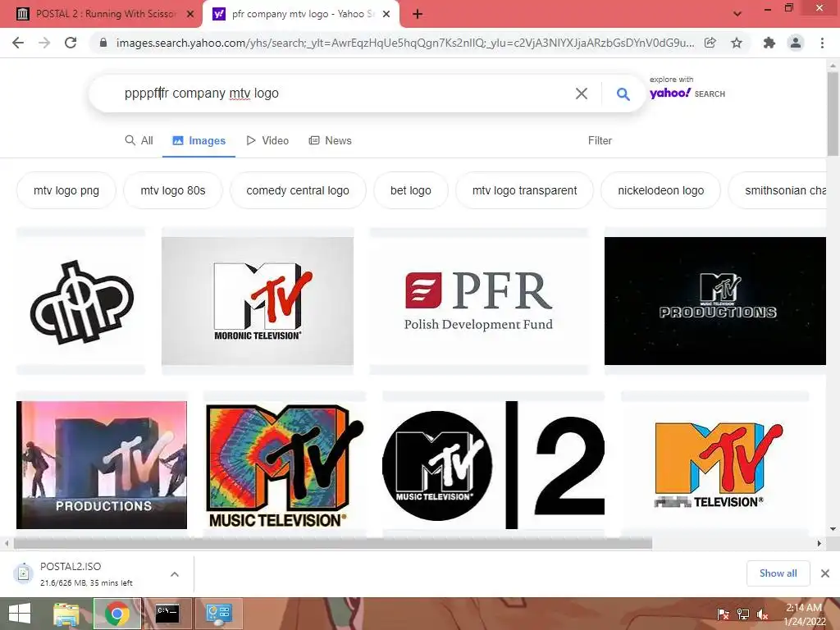The image size is (840, 630).
Task: Open File Explorer from the taskbar
Action: click(x=66, y=614)
